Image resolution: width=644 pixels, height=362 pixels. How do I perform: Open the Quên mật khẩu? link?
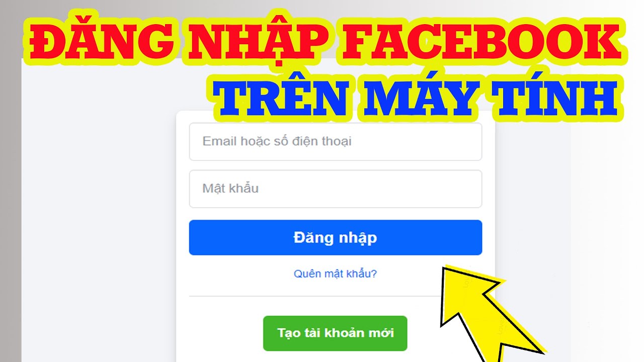coord(335,274)
